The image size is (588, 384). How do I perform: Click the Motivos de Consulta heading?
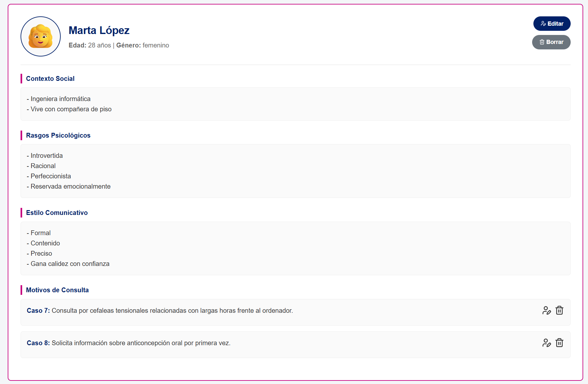click(57, 290)
